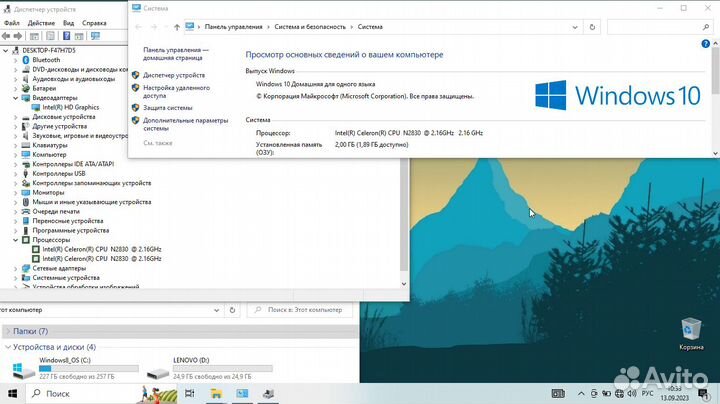Open Дополнительные параметры системы link
Image resolution: width=720 pixels, height=404 pixels.
[x=186, y=124]
